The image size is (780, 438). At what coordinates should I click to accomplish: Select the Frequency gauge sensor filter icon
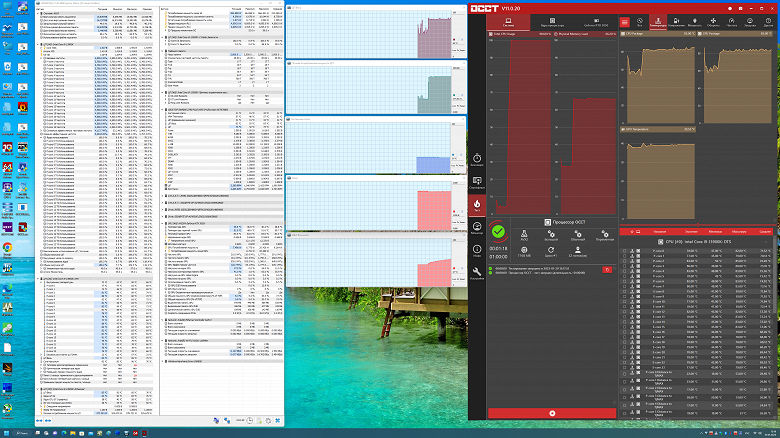731,22
